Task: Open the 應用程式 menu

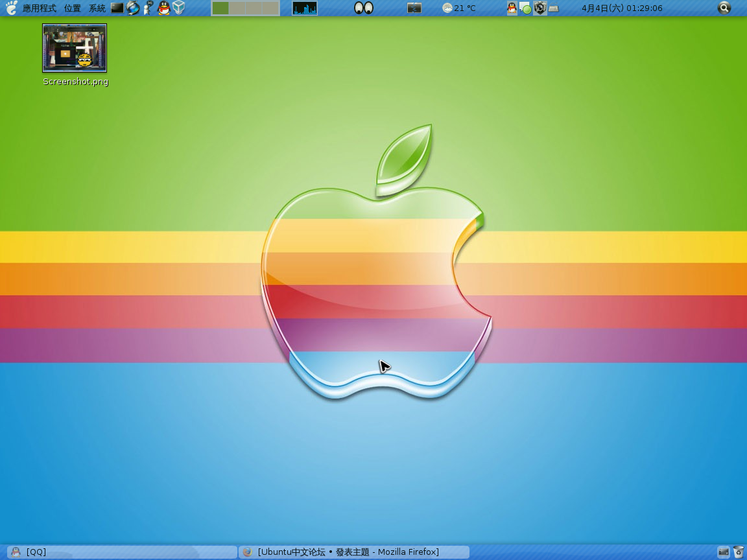Action: tap(39, 8)
